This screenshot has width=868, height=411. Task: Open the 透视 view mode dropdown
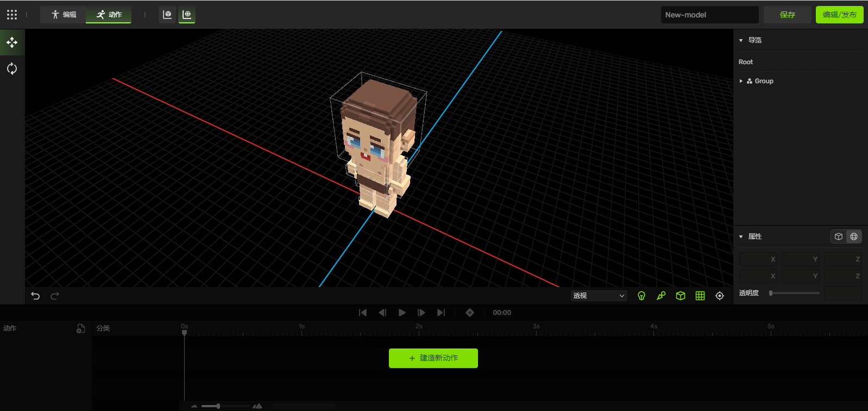[599, 296]
